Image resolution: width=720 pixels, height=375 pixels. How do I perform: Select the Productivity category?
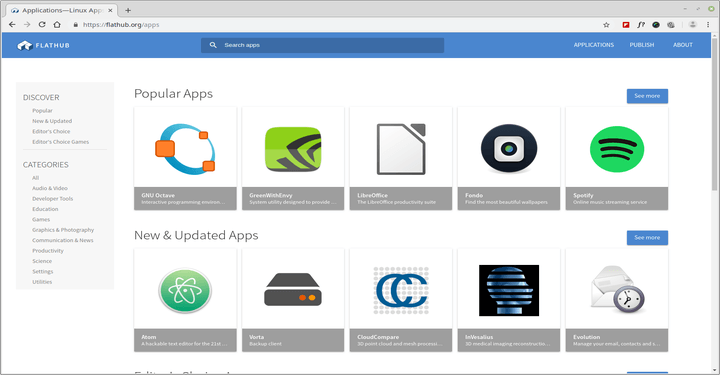(x=48, y=251)
